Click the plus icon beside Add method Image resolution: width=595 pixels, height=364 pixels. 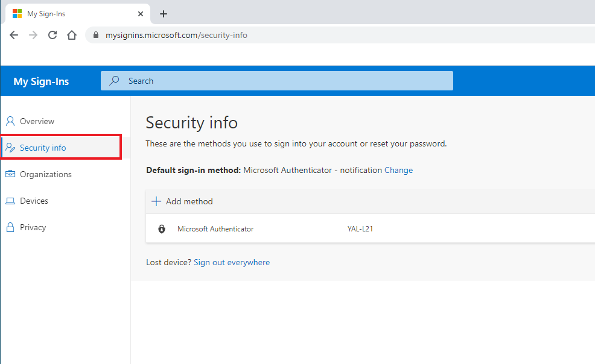pyautogui.click(x=156, y=201)
